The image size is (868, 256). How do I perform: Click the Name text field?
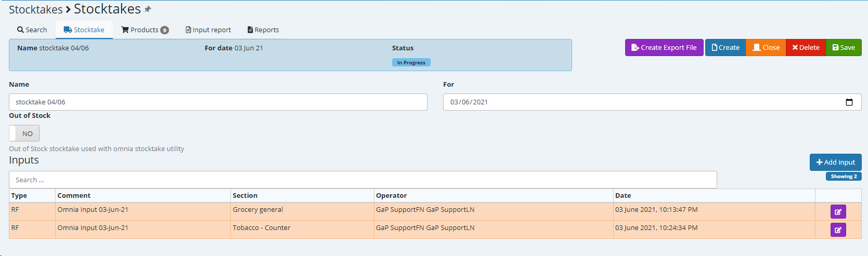218,102
